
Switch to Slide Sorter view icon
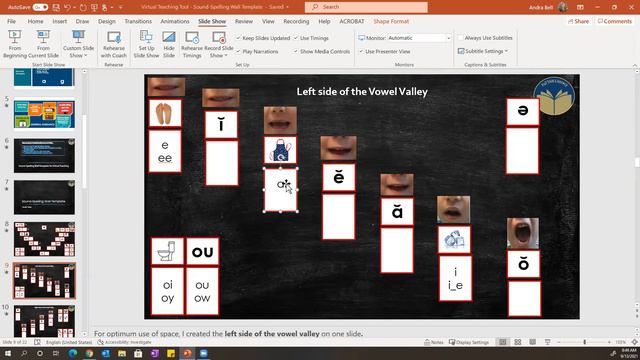[x=518, y=342]
